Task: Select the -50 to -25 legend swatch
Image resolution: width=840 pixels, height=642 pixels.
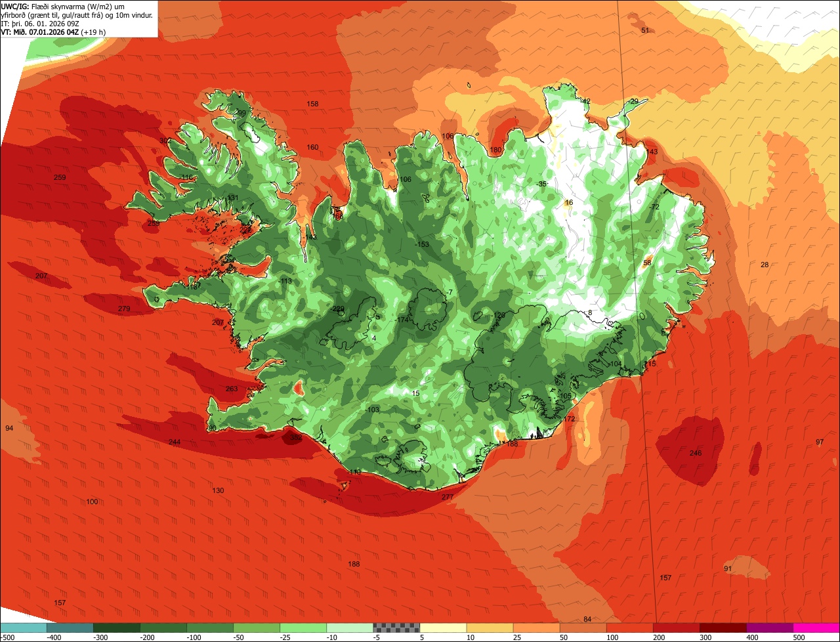Action: (x=257, y=628)
